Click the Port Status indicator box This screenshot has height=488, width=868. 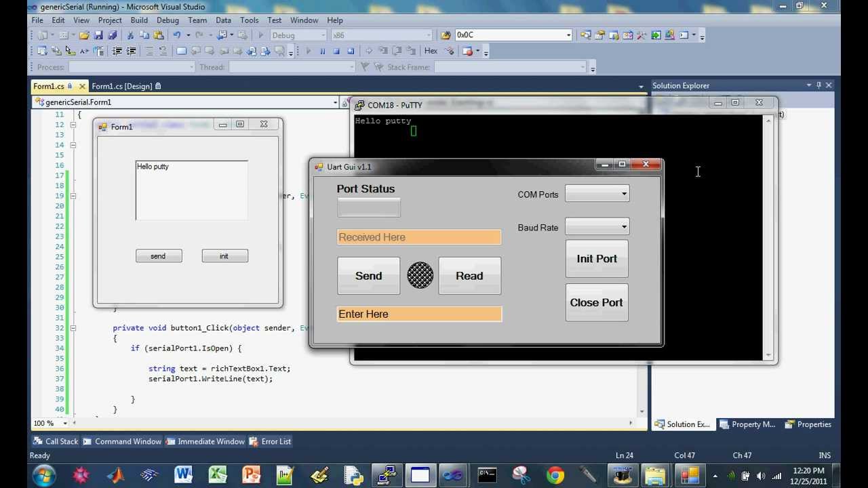pyautogui.click(x=369, y=207)
